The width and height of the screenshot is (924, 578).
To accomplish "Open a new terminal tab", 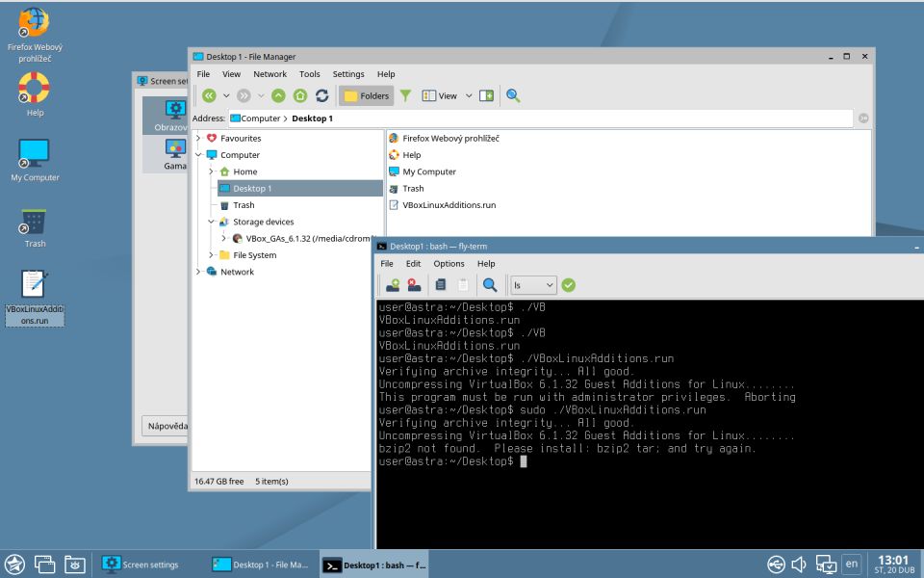I will (x=393, y=285).
